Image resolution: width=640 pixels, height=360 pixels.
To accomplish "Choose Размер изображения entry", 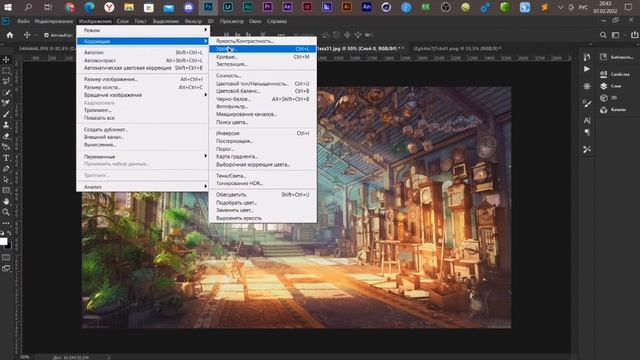I will coord(143,79).
